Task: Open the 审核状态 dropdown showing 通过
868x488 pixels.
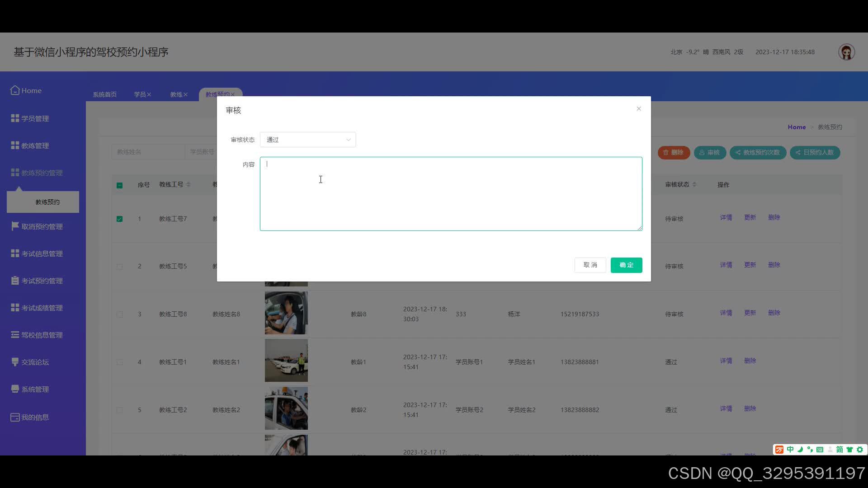Action: point(308,140)
